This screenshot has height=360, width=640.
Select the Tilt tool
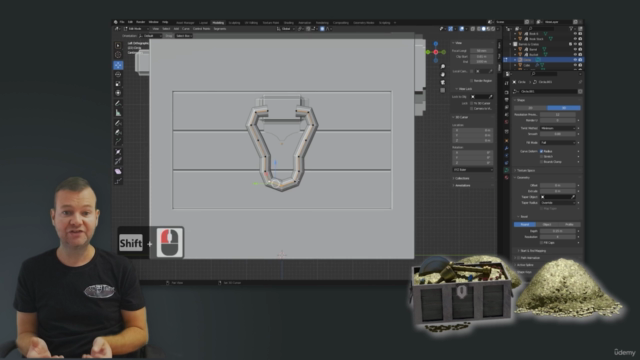[x=118, y=161]
